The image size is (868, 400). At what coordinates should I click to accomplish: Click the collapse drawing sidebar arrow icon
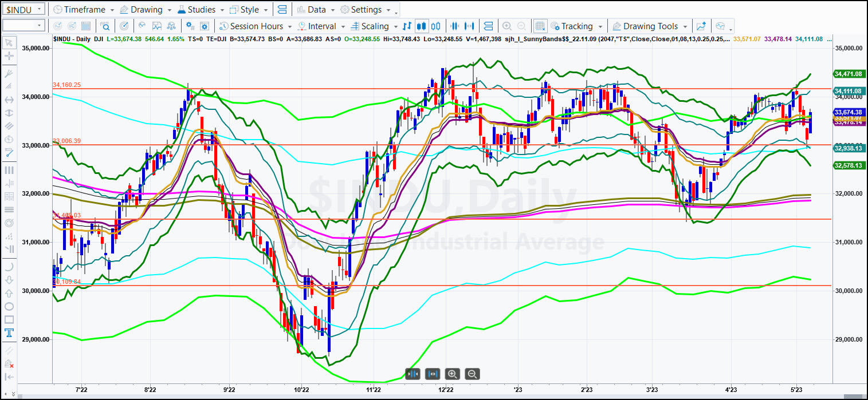click(x=9, y=377)
